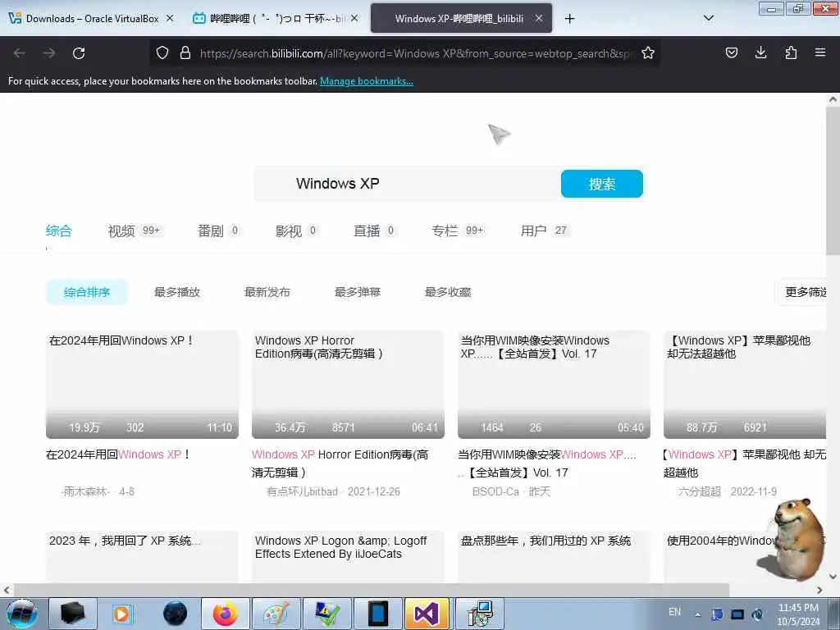The image size is (840, 630).
Task: Close the middle bilibili homepage tab
Action: pyautogui.click(x=354, y=18)
